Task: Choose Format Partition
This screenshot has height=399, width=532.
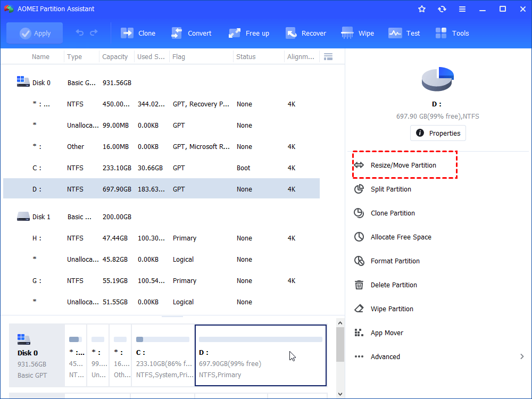Action: [x=395, y=261]
